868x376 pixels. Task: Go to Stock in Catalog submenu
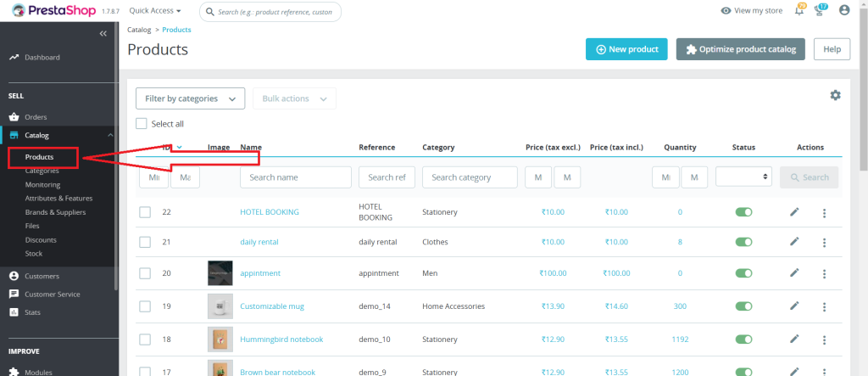click(x=34, y=254)
